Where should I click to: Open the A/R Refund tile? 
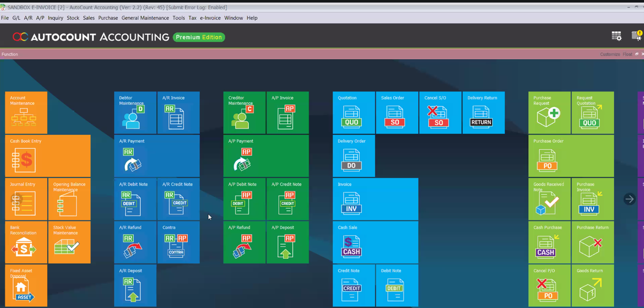coord(135,243)
